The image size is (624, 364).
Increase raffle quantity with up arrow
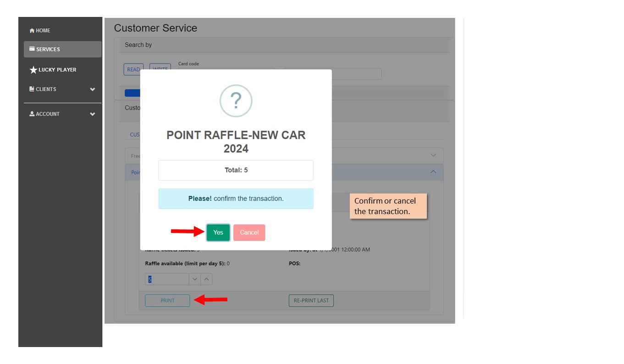point(206,279)
